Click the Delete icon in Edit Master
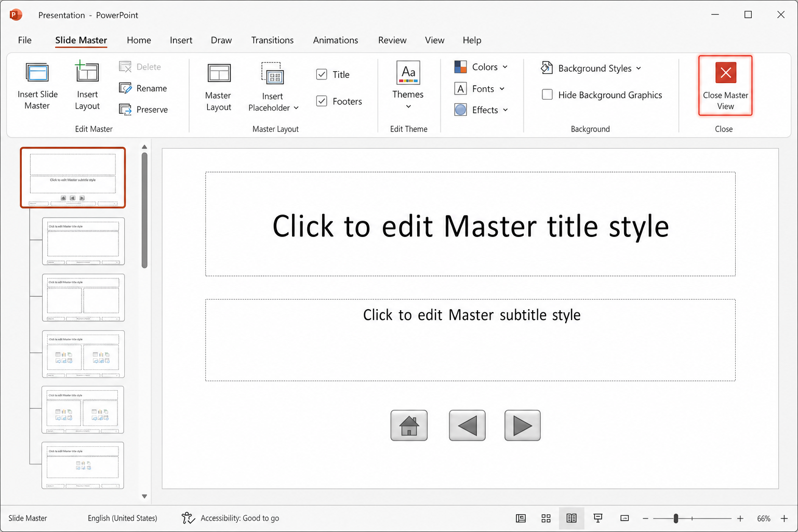The image size is (798, 532). 125,66
